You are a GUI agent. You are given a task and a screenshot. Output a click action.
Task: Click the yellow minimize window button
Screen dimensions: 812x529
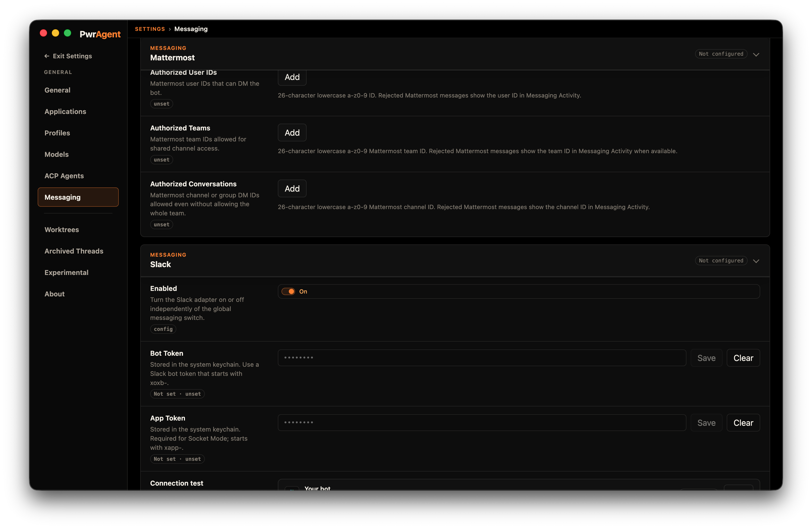click(55, 33)
